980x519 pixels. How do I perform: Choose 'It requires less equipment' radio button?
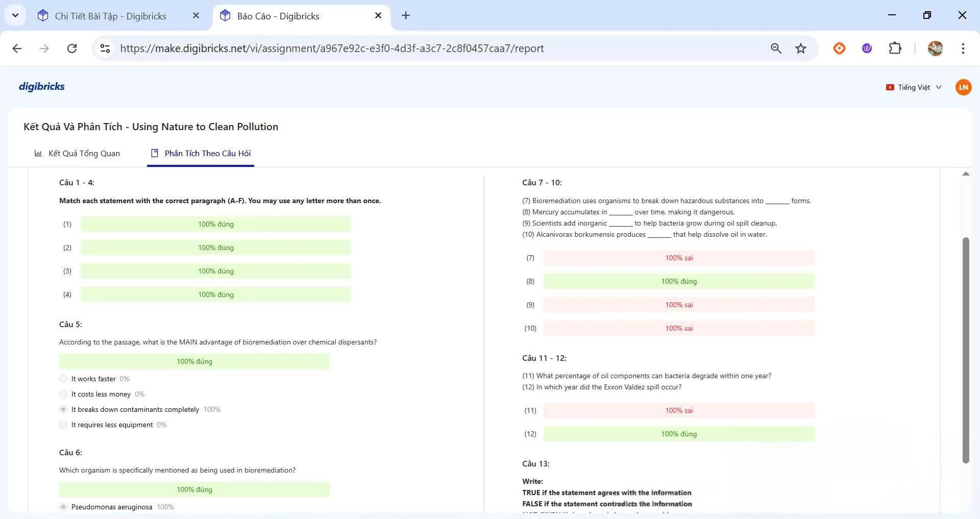tap(63, 425)
